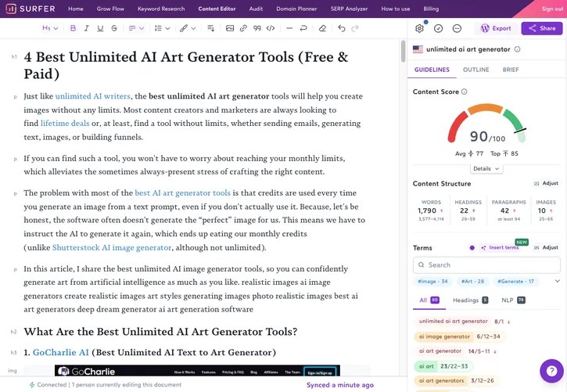
Task: Click Sign out
Action: (552, 9)
